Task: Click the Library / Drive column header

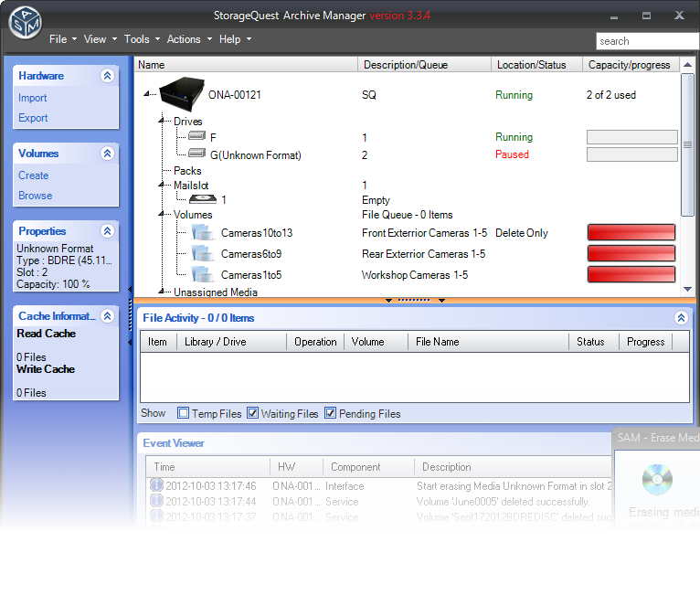Action: [231, 342]
